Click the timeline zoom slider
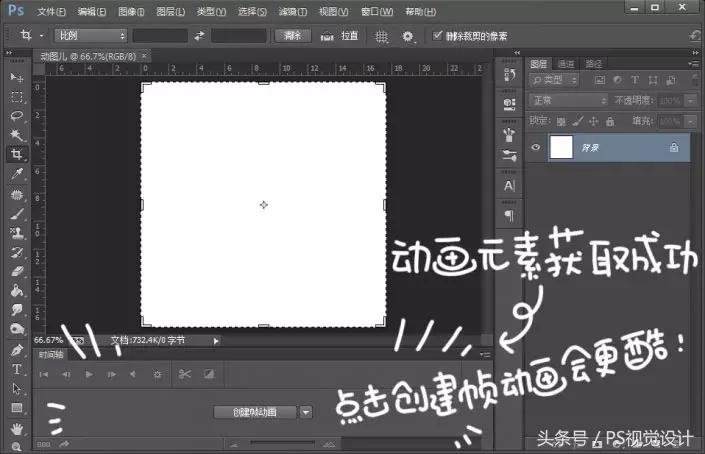 click(282, 444)
